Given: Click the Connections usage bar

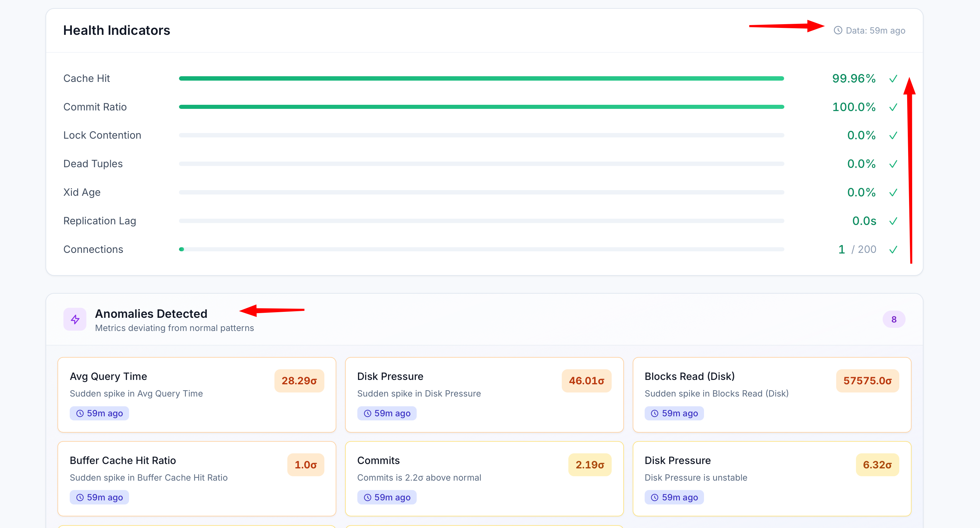Looking at the screenshot, I should [x=481, y=249].
